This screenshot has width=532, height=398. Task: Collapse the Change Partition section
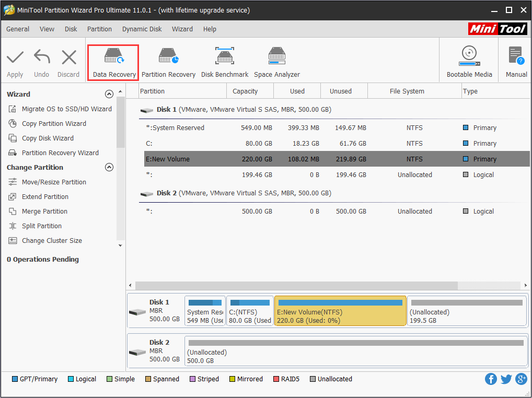click(x=109, y=167)
